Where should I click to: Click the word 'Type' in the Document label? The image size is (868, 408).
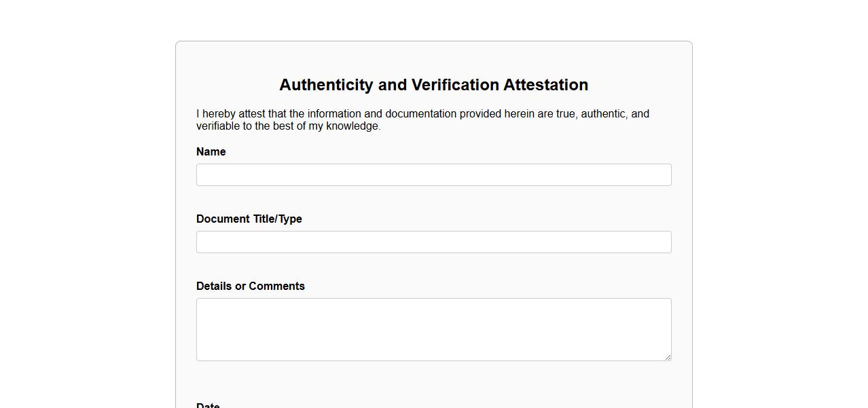pos(290,219)
